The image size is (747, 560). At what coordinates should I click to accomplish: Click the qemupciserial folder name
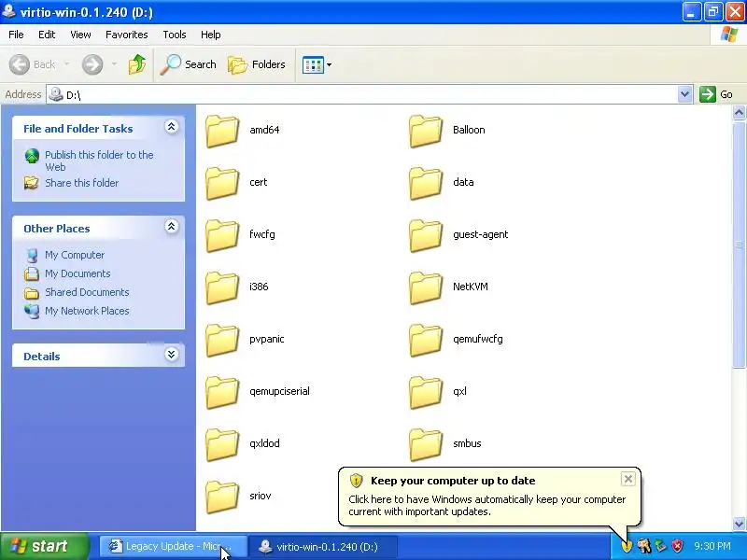point(279,391)
